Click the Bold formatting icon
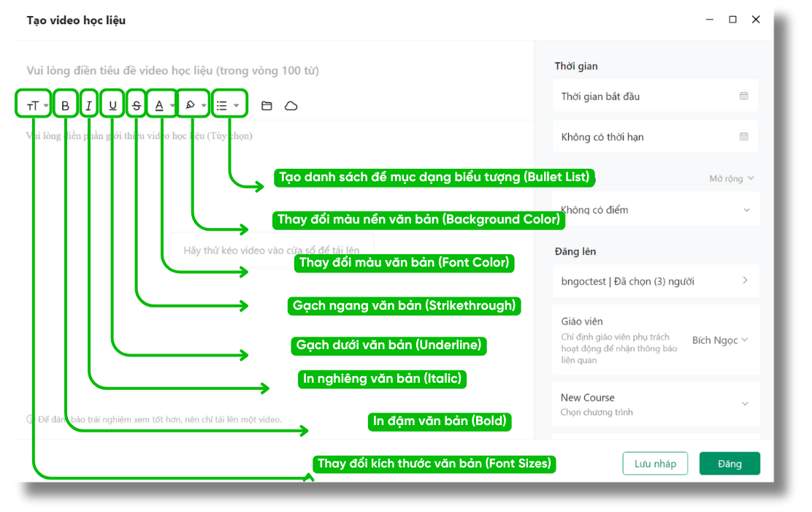This screenshot has width=812, height=512. click(65, 106)
